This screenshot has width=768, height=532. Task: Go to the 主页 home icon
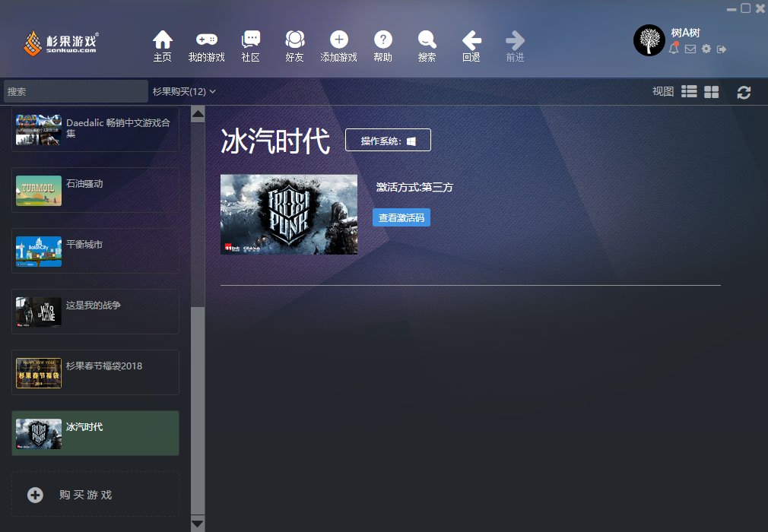[x=163, y=40]
